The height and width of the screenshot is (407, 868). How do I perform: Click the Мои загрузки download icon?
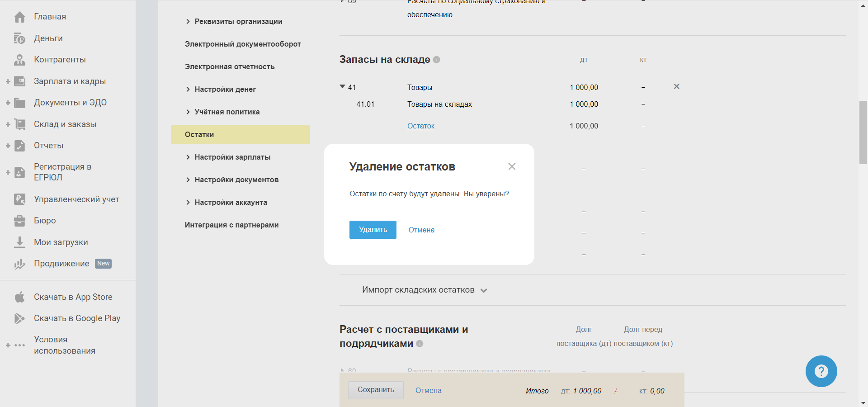click(19, 242)
